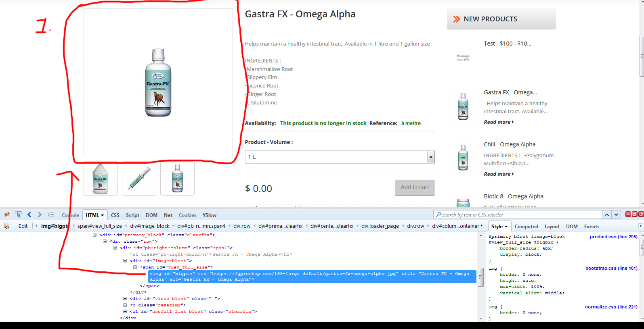
Task: Select div.loader_page in the breadcrumb path
Action: [380, 226]
